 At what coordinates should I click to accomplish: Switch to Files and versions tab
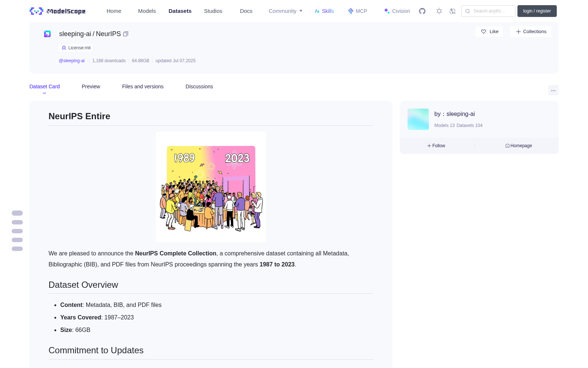143,86
